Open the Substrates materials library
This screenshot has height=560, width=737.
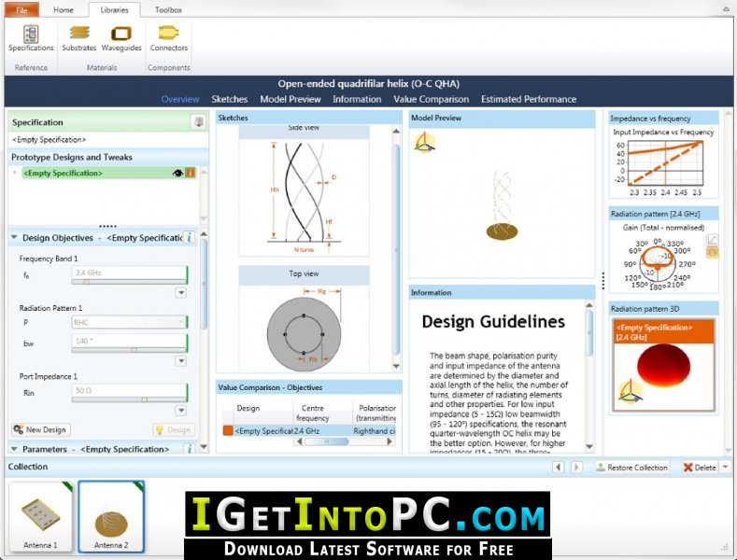point(79,38)
